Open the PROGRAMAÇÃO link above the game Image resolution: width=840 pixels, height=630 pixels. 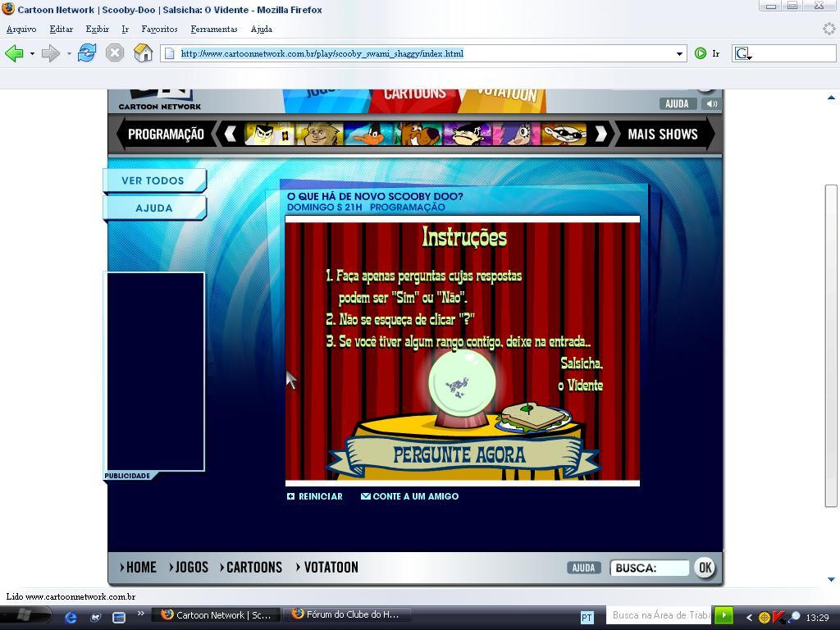tap(407, 208)
